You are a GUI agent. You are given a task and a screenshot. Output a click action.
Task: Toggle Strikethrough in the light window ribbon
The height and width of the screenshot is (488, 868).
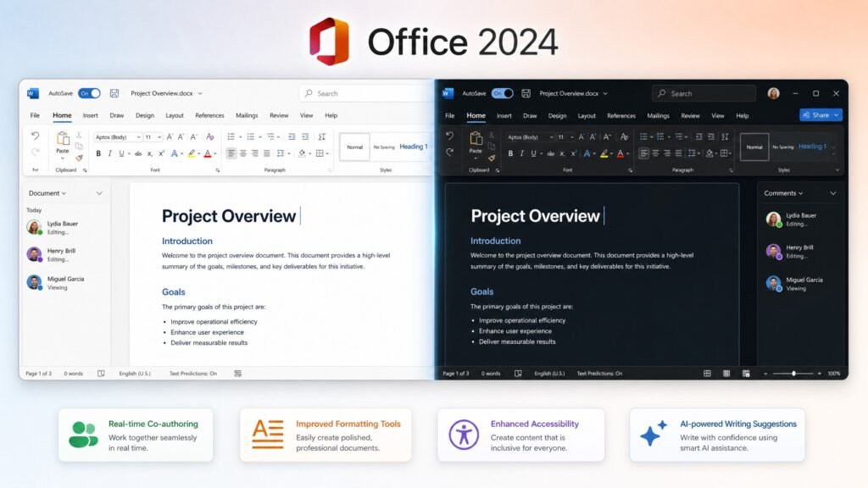[138, 154]
